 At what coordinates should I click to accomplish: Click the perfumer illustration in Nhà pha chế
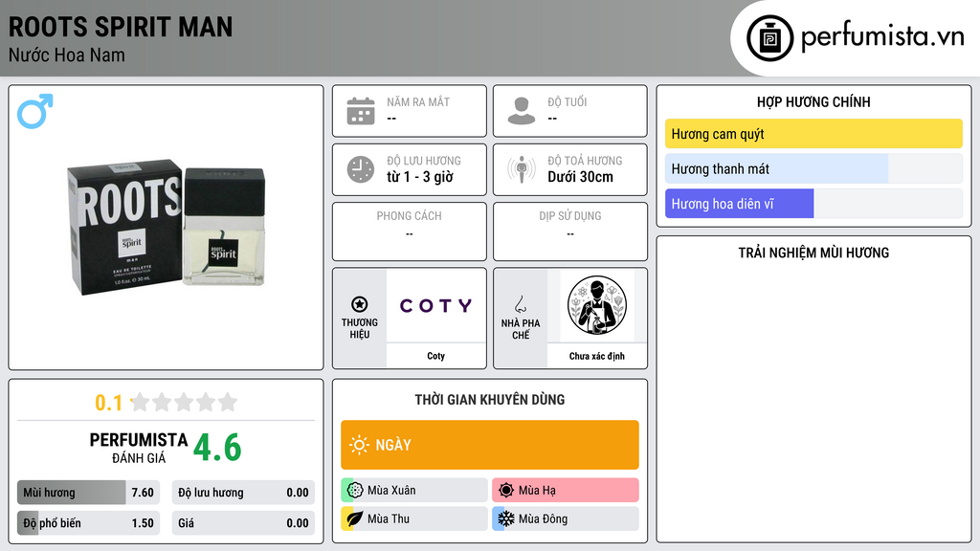tap(597, 305)
